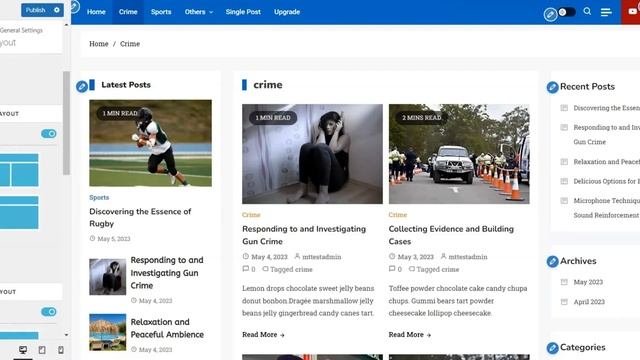The image size is (640, 360).
Task: Click the post icon beside May 2023 archive
Action: click(564, 282)
